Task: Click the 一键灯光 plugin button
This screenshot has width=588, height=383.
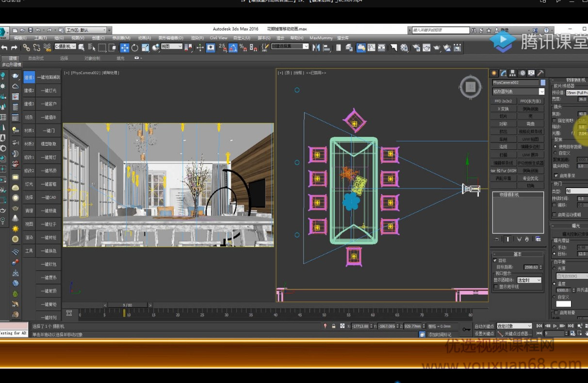Action: click(49, 91)
